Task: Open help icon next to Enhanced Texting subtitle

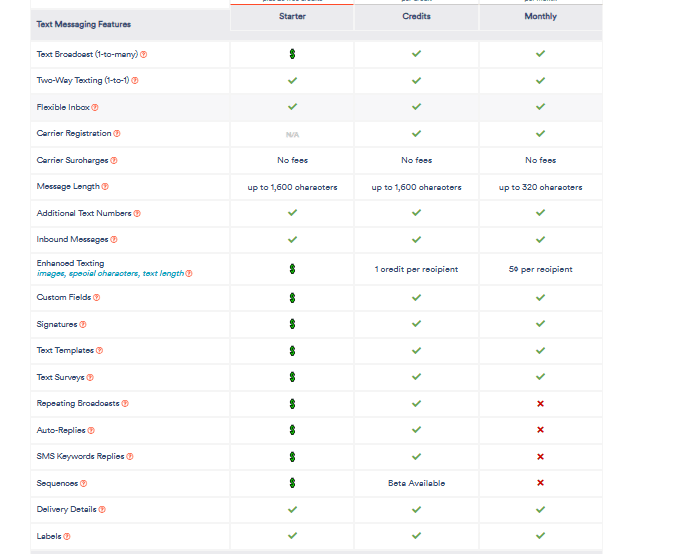Action: point(189,274)
